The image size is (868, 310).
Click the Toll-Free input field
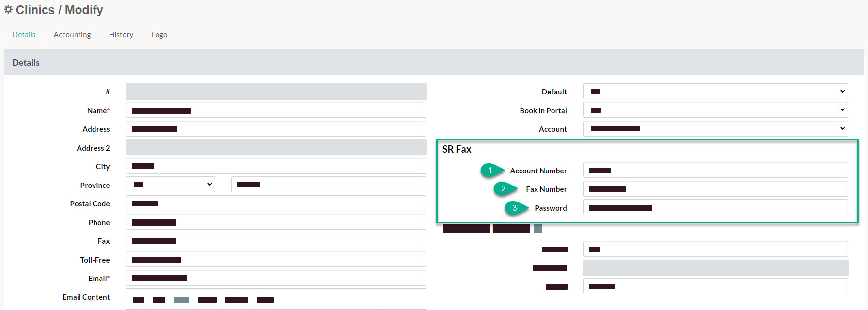pos(276,259)
